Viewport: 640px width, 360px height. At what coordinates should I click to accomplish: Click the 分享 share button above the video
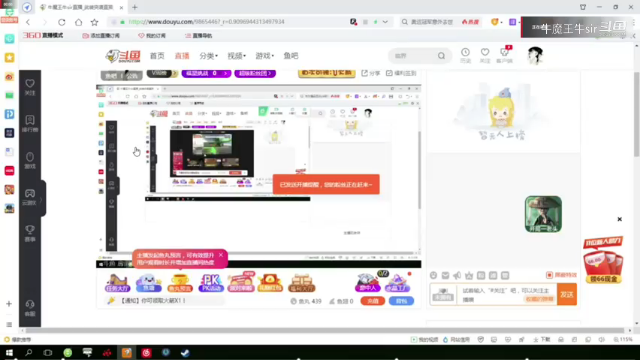(371, 73)
